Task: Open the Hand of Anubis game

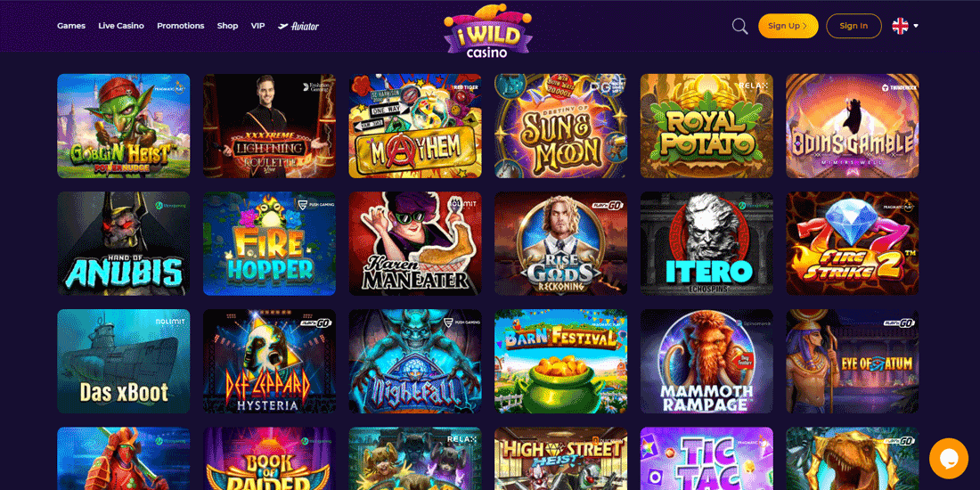Action: [124, 244]
